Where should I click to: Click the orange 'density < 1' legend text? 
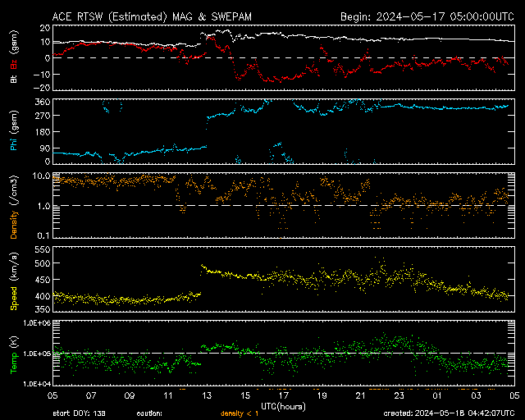click(240, 413)
